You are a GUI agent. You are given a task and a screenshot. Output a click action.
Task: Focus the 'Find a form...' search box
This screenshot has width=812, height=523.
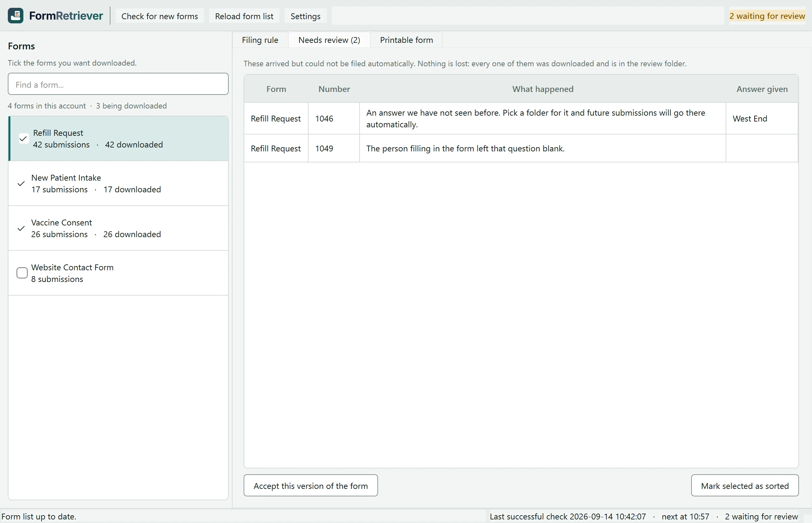tap(118, 84)
